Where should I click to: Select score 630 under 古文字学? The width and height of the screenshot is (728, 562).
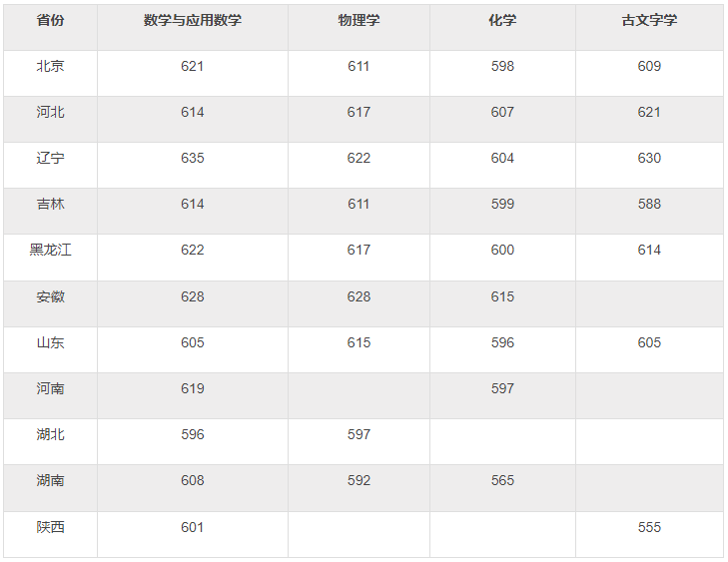coord(649,158)
